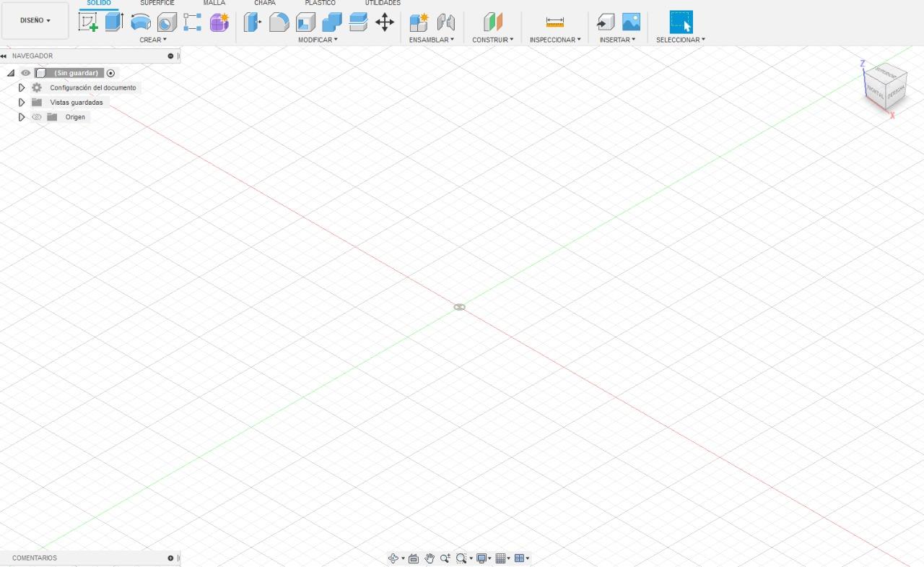The height and width of the screenshot is (567, 924).
Task: Click the Display Settings monitor icon
Action: point(481,558)
